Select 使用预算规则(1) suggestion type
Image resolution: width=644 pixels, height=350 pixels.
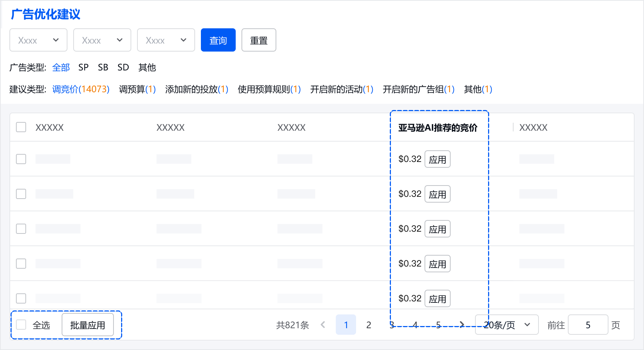pyautogui.click(x=269, y=89)
